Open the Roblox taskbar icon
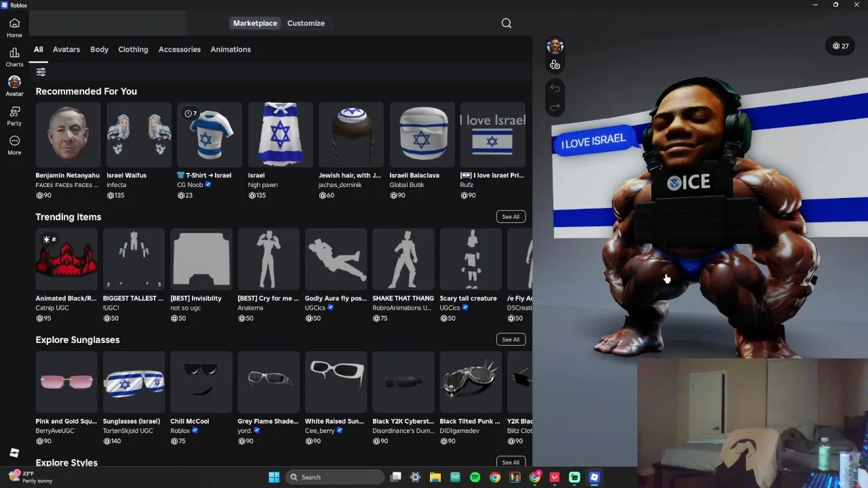The image size is (868, 488). 594,477
